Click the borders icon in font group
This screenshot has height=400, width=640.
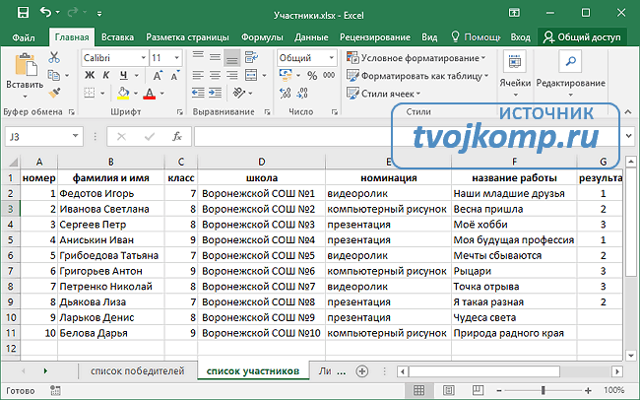click(x=89, y=93)
